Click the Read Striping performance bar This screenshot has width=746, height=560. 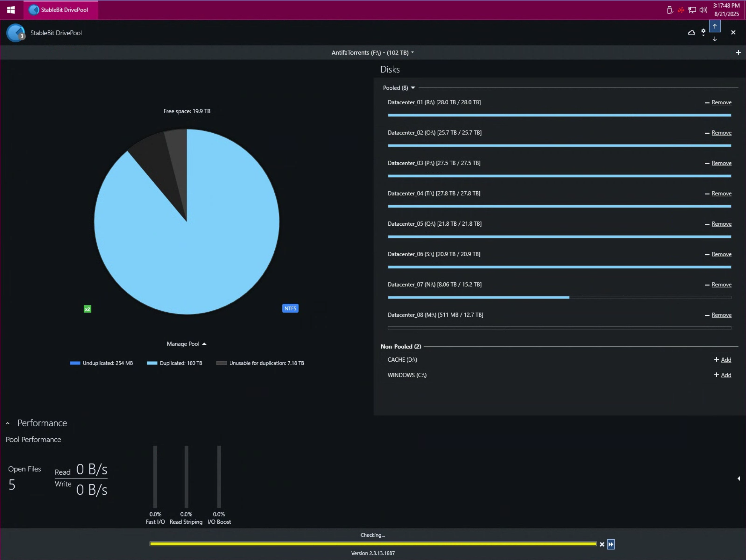(x=186, y=477)
